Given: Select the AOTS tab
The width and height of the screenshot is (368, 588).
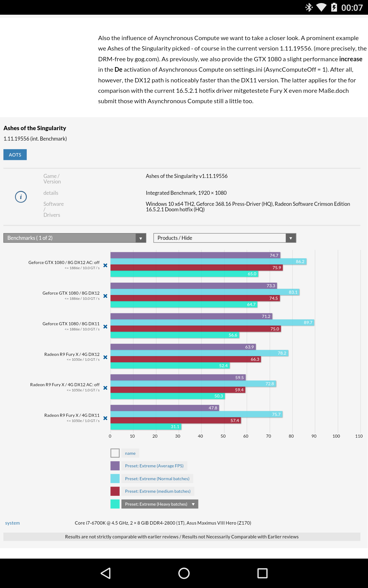Looking at the screenshot, I should [x=15, y=155].
